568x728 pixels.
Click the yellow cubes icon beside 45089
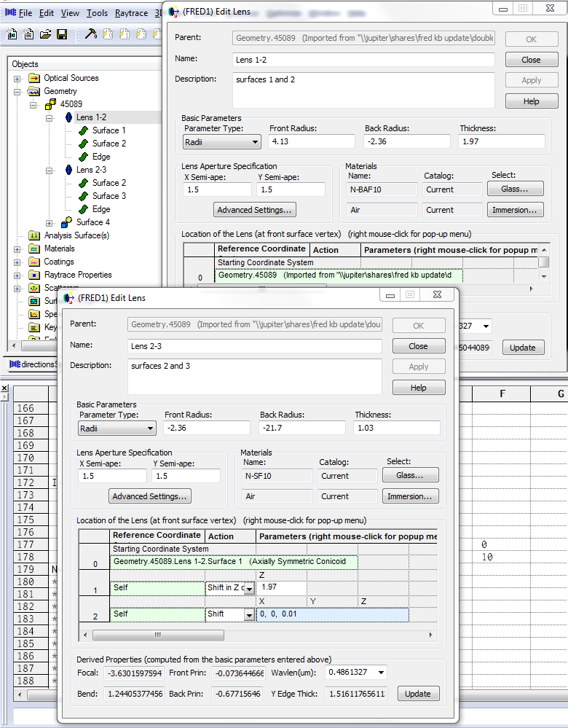(50, 104)
